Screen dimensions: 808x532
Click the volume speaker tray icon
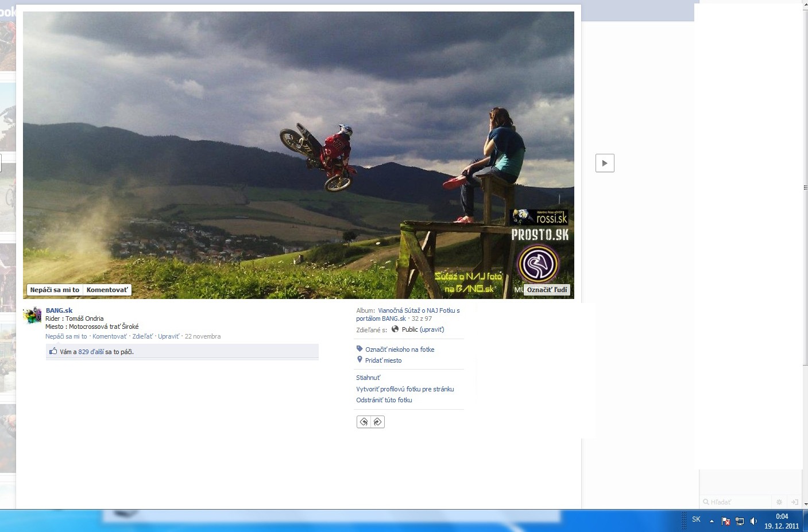[753, 521]
